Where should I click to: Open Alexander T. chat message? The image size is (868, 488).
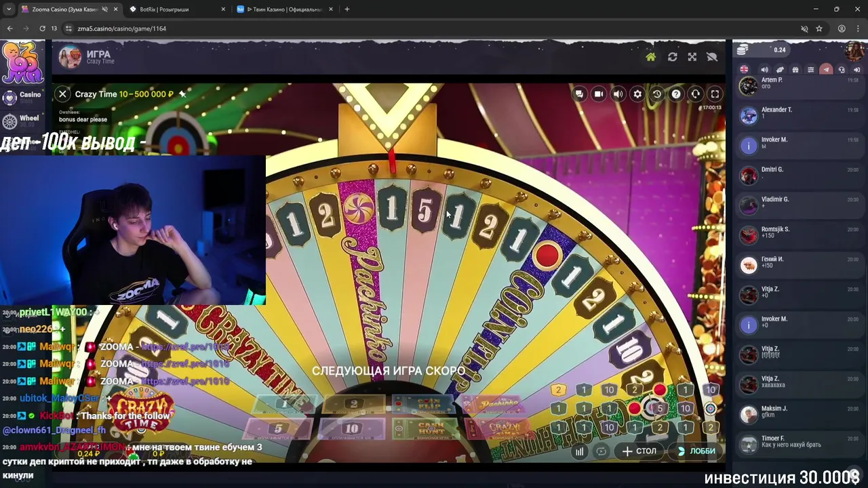(x=799, y=116)
